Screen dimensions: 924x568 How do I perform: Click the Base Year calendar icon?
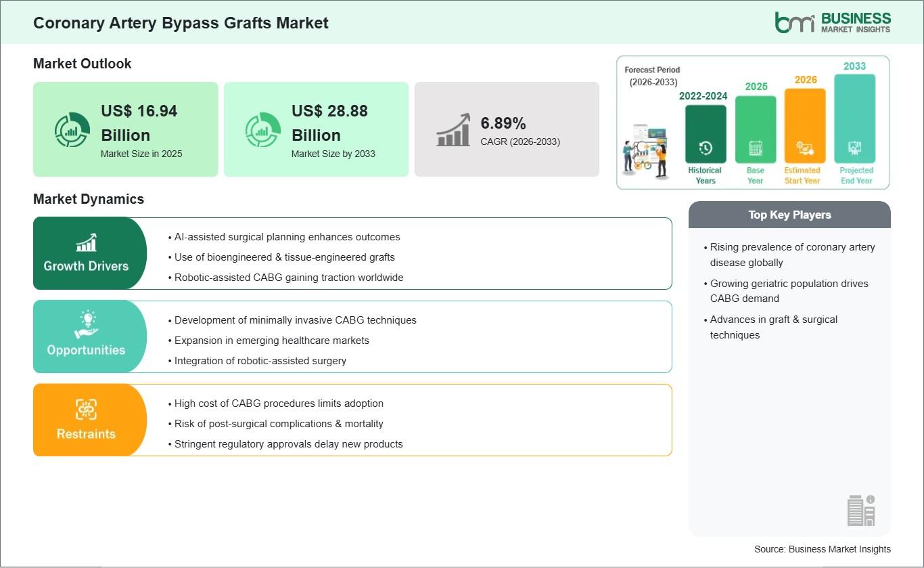755,148
